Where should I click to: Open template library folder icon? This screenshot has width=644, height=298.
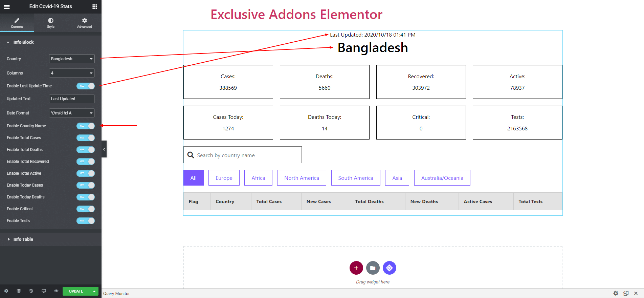(373, 268)
